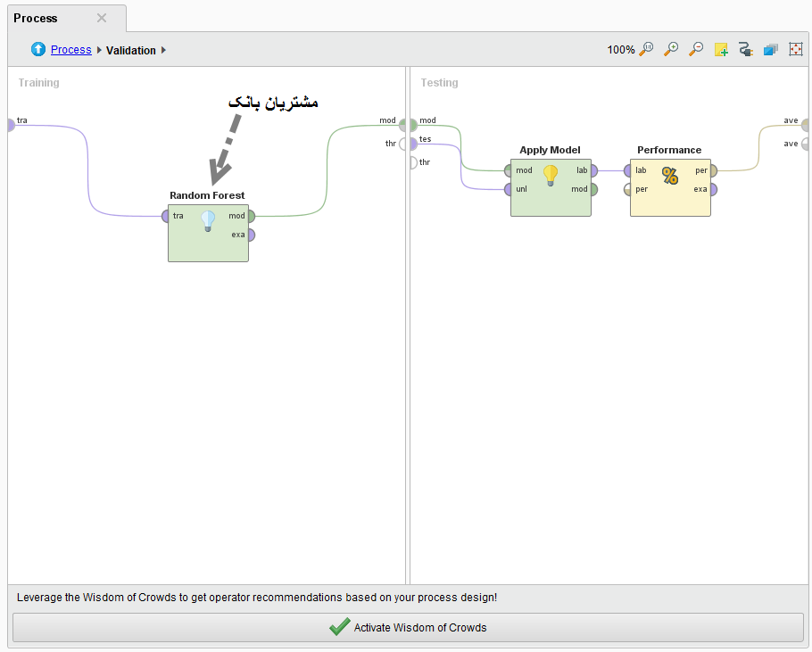Click the Persian note text above Random Forest
Viewport: 812px width, 652px height.
(x=273, y=103)
